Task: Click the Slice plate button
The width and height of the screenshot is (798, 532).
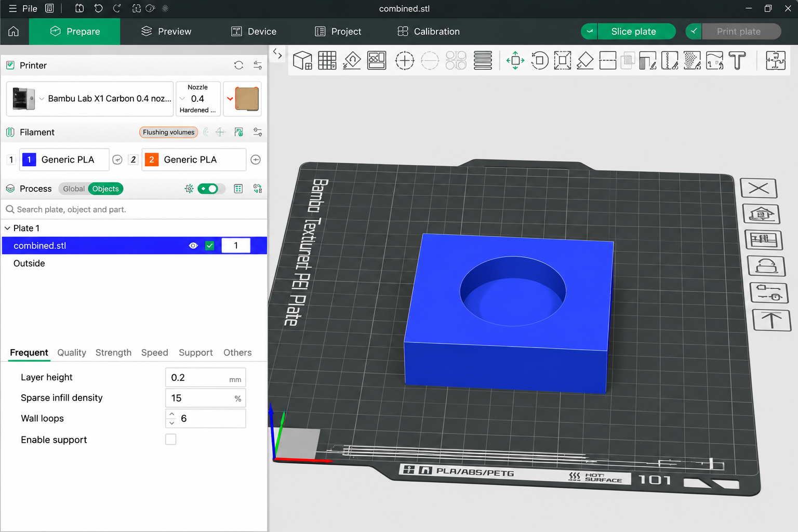Action: pos(637,31)
